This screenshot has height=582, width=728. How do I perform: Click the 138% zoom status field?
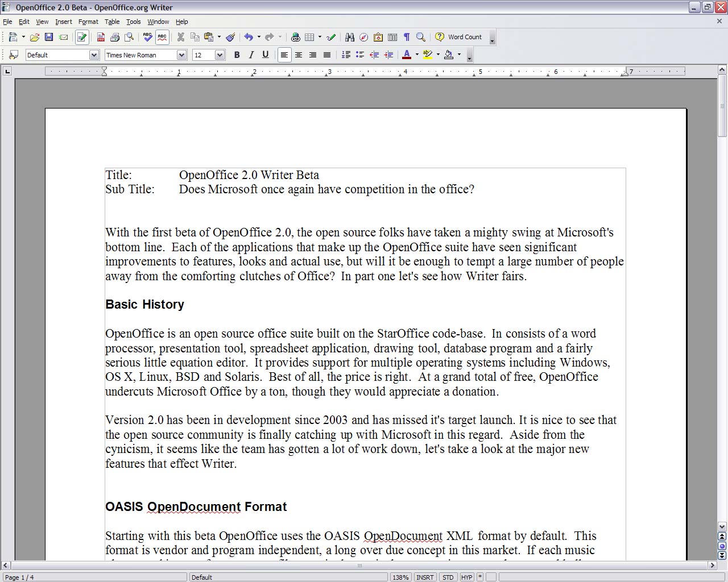tap(400, 577)
